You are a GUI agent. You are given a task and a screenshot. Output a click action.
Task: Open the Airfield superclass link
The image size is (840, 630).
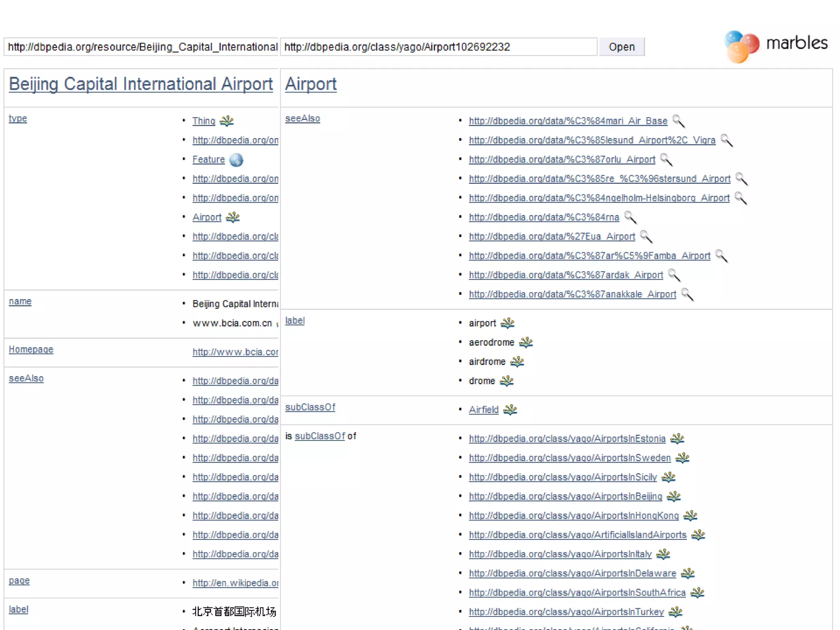tap(484, 409)
